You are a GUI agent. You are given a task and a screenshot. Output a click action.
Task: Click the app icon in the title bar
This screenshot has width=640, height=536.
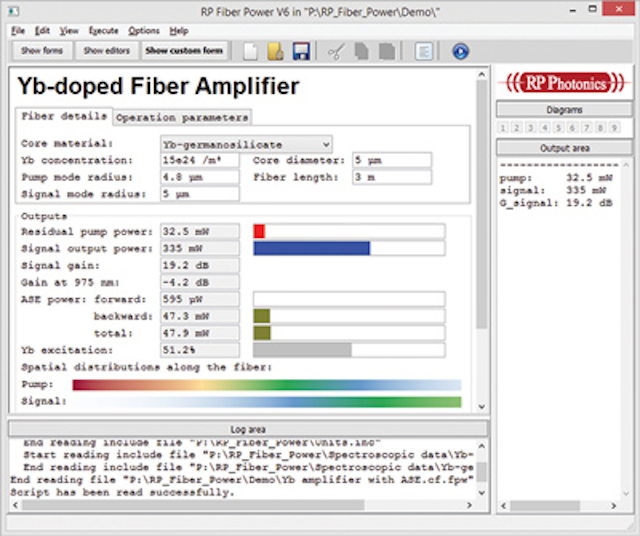click(x=14, y=11)
